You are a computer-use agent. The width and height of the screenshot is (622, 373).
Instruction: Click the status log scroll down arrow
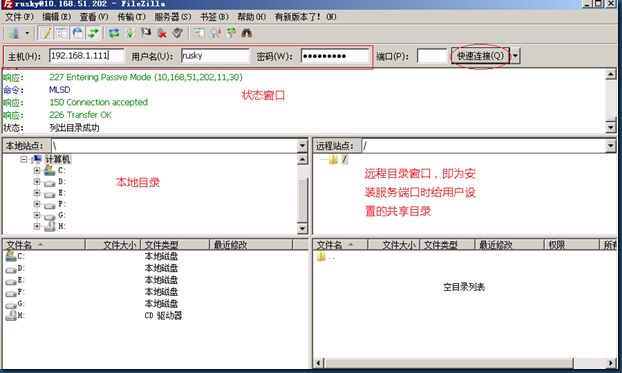tap(610, 127)
